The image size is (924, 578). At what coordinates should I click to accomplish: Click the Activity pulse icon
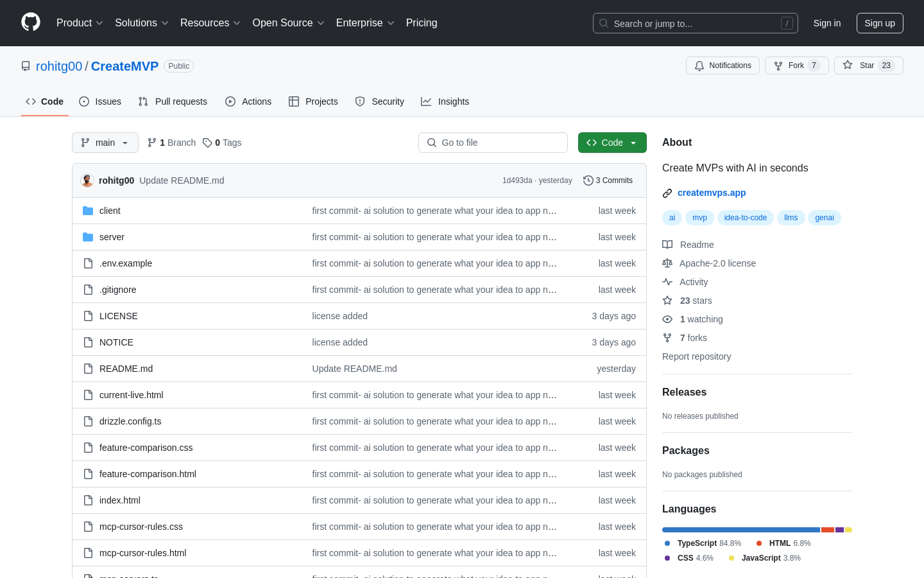point(667,282)
